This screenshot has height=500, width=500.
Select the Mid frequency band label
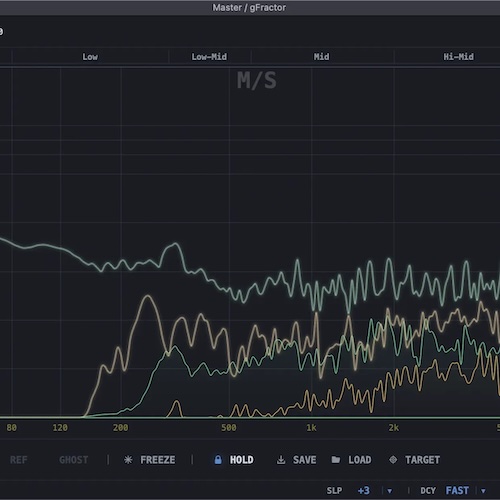point(321,57)
